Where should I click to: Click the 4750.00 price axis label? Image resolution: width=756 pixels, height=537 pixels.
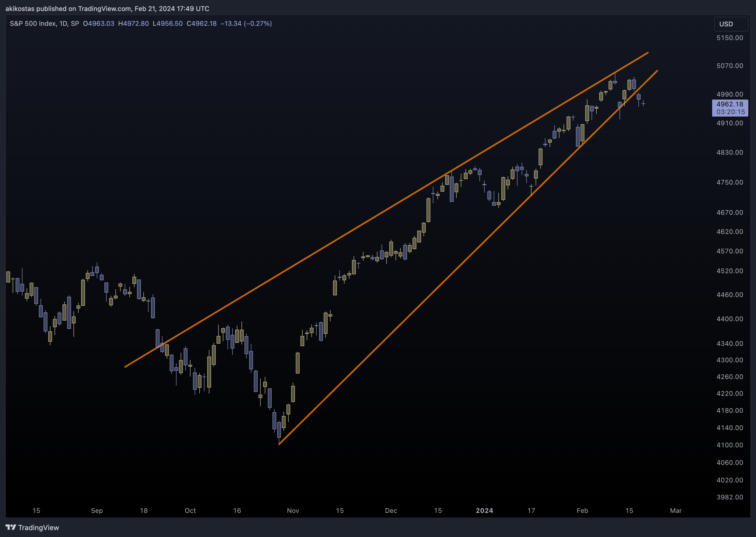tap(730, 182)
